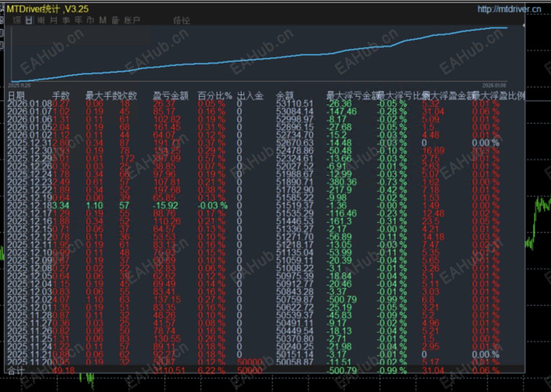Click the 最大浮盈金额 column header
Screen dimensions: 551x392
pyautogui.click(x=447, y=96)
